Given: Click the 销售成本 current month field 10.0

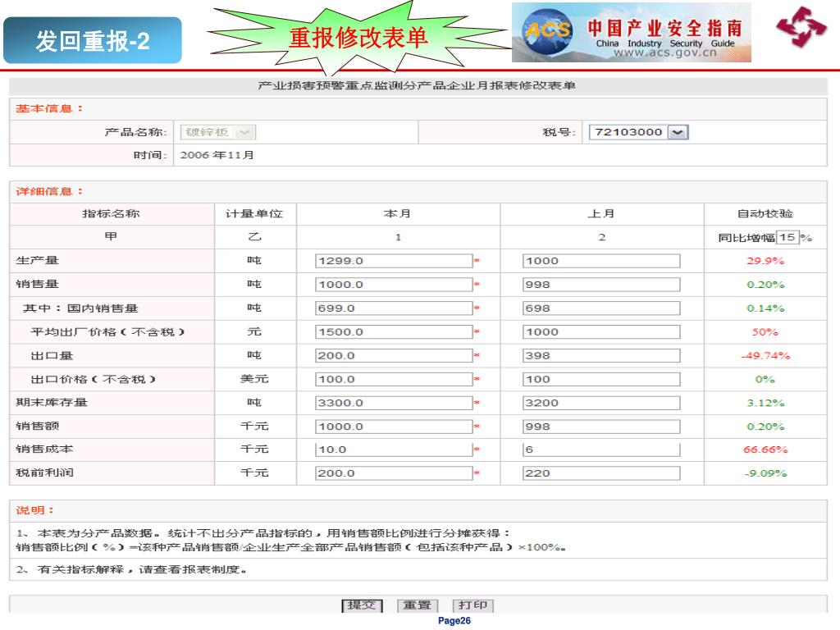Looking at the screenshot, I should tap(394, 450).
